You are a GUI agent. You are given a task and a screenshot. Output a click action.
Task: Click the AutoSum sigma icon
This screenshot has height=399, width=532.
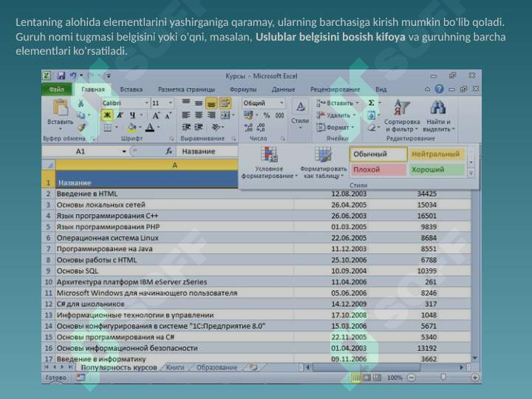pos(371,103)
